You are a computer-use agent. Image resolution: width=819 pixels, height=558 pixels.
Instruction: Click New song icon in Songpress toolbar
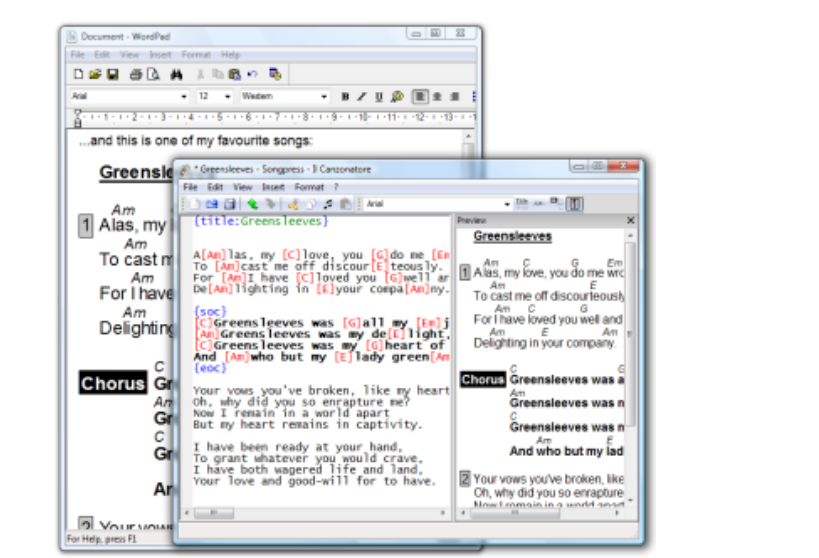click(195, 204)
